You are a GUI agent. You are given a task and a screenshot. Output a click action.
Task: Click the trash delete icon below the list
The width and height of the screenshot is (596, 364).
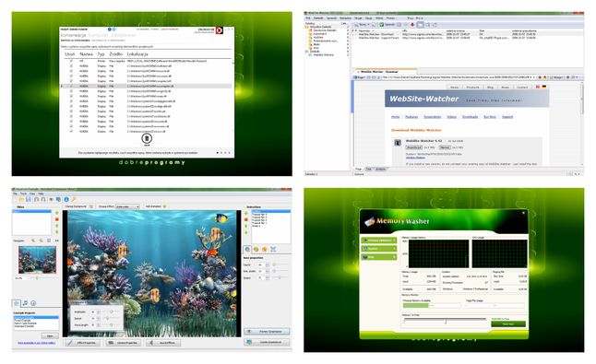[x=147, y=138]
